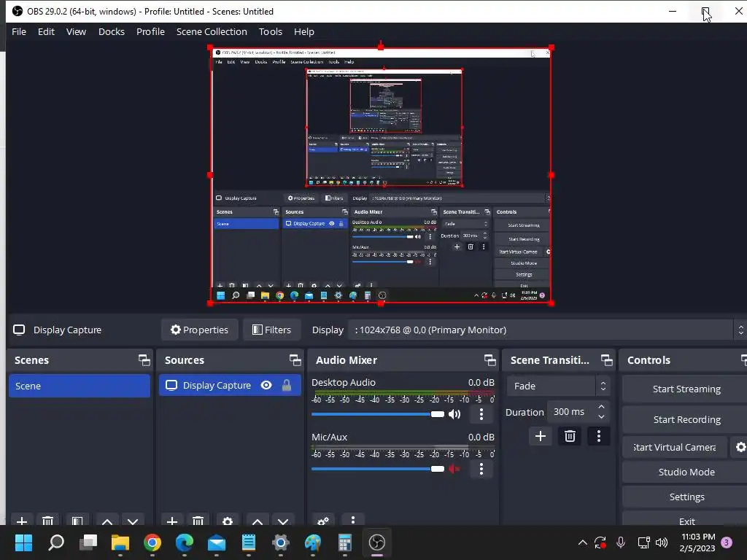Image resolution: width=747 pixels, height=560 pixels.
Task: Open the View menu
Action: (76, 32)
